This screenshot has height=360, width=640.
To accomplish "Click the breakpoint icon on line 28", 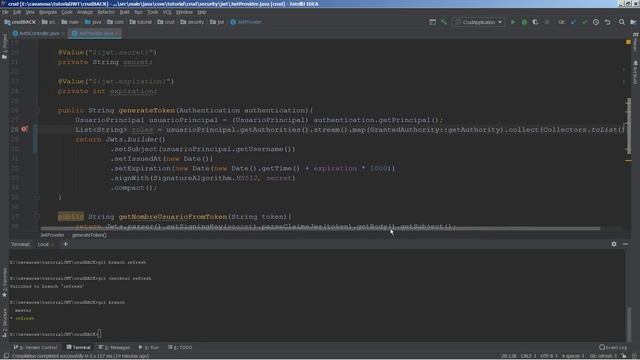I will pyautogui.click(x=24, y=129).
